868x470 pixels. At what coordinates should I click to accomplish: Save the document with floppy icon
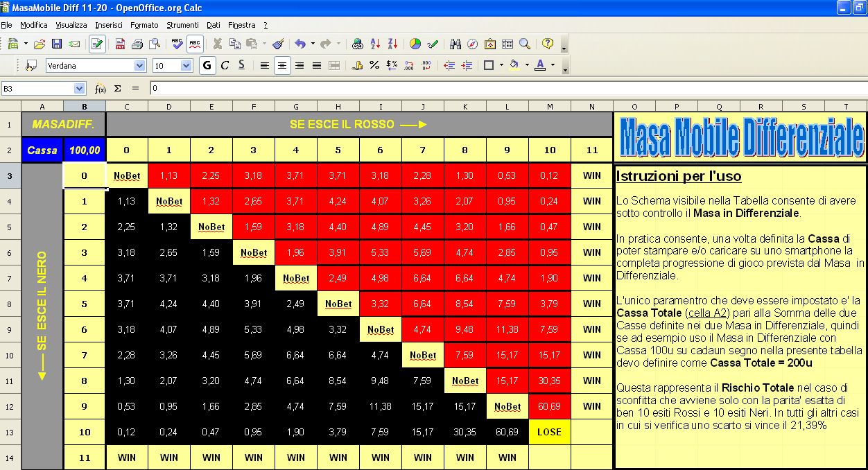coord(57,44)
